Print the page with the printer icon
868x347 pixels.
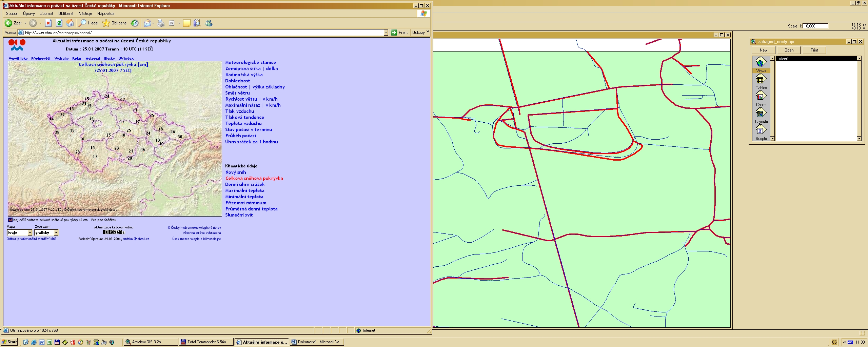coord(161,23)
